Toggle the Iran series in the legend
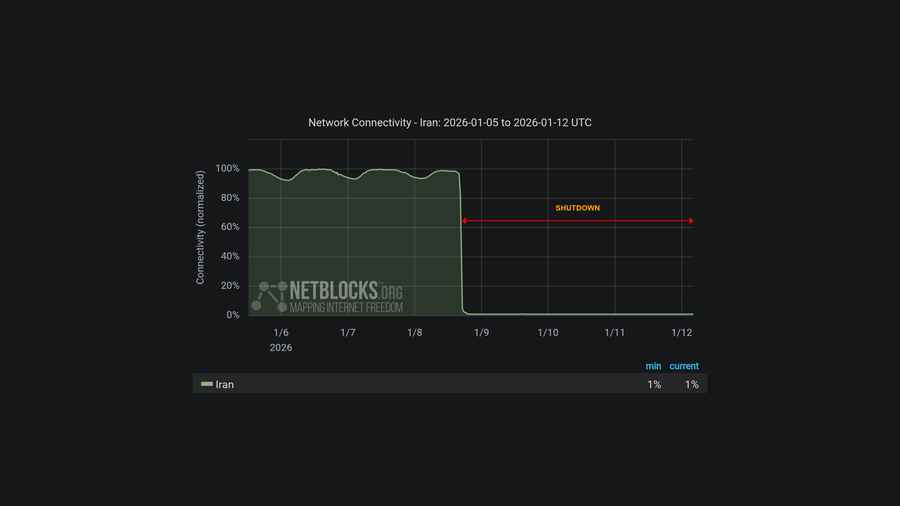 [225, 384]
